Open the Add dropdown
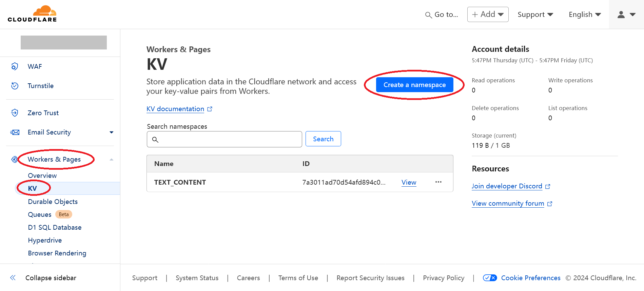Screen dimensions: 644x291 (x=488, y=14)
